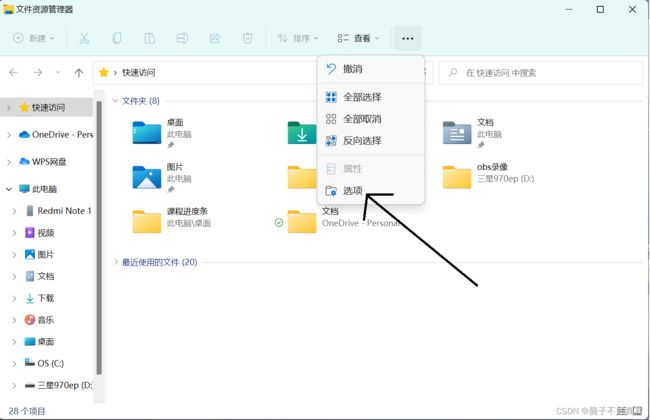Click the OneDrive cloud icon

[24, 134]
